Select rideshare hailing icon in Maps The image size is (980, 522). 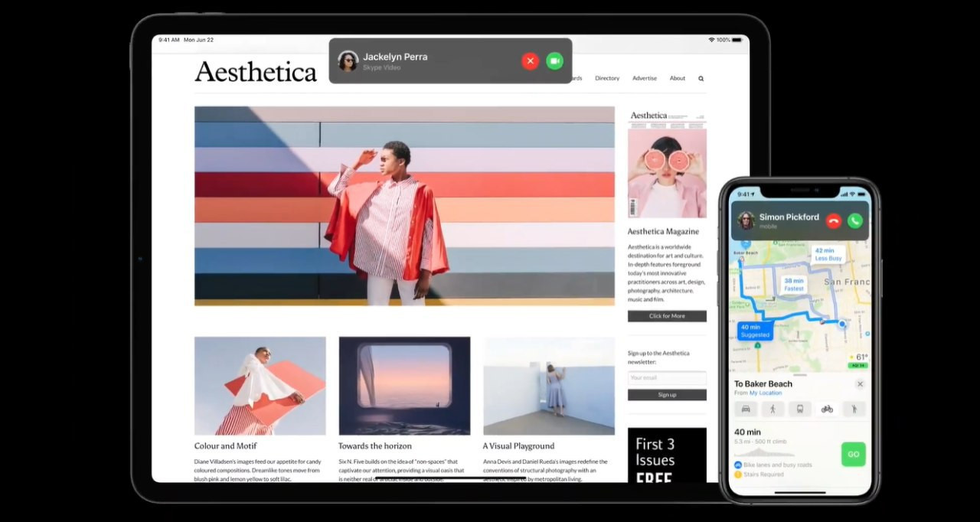(854, 409)
